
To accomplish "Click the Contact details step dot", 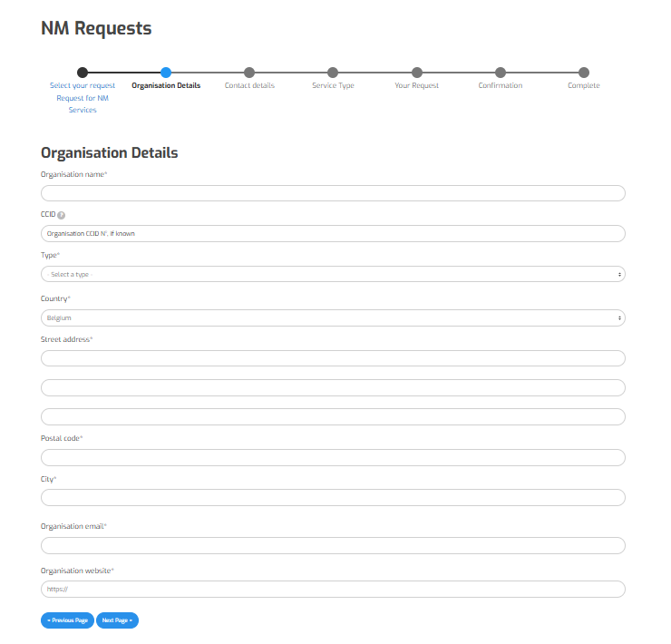I will [x=249, y=73].
